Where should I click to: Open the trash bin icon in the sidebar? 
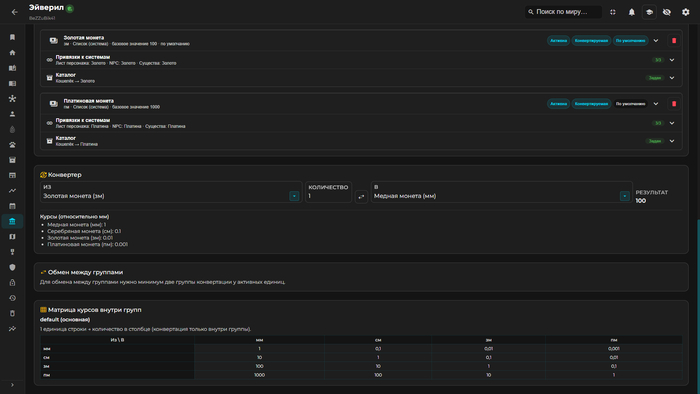pyautogui.click(x=12, y=313)
